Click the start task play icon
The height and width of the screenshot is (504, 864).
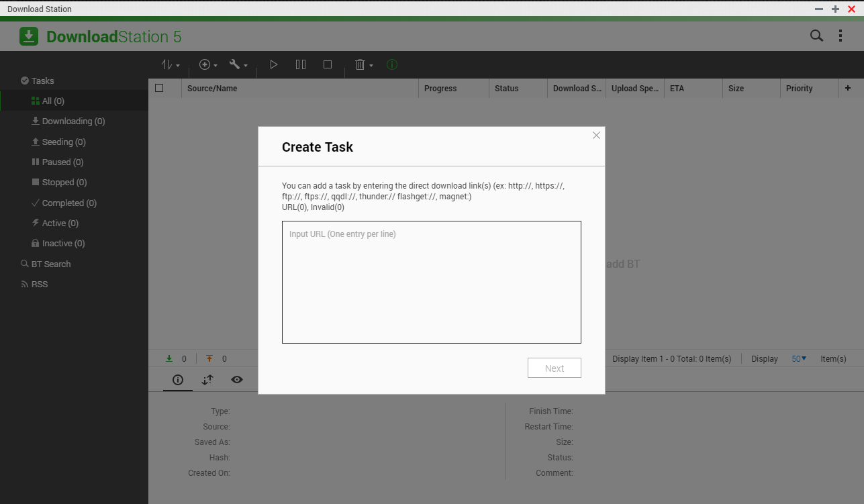tap(273, 65)
